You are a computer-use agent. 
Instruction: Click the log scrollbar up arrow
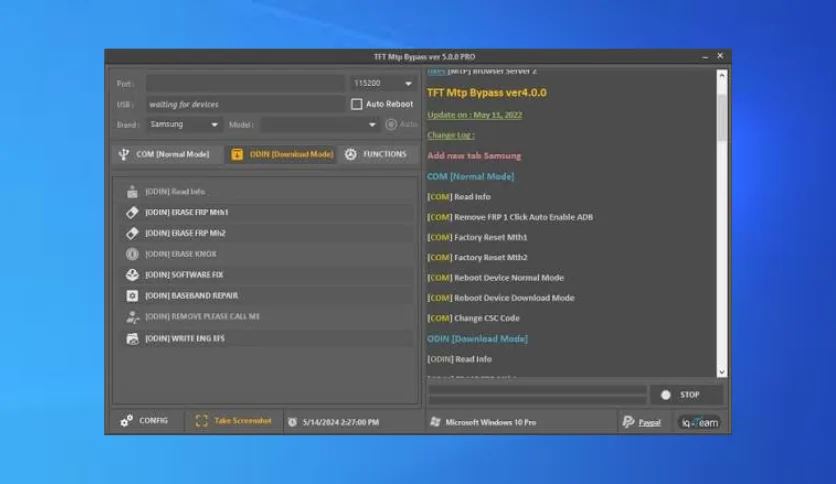[x=722, y=76]
